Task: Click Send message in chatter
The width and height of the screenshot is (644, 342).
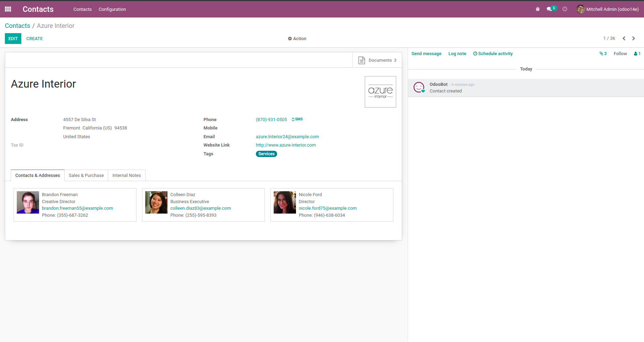Action: coord(427,54)
